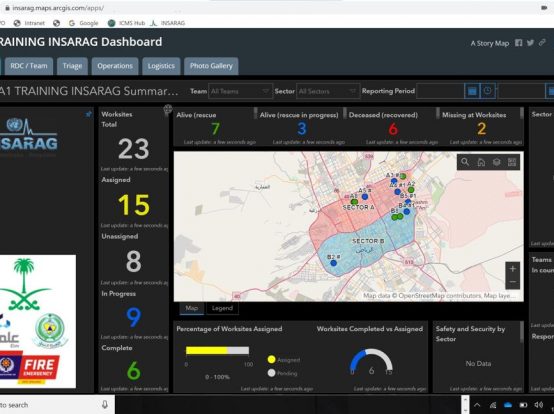Click the Complete count 6

coord(134,371)
